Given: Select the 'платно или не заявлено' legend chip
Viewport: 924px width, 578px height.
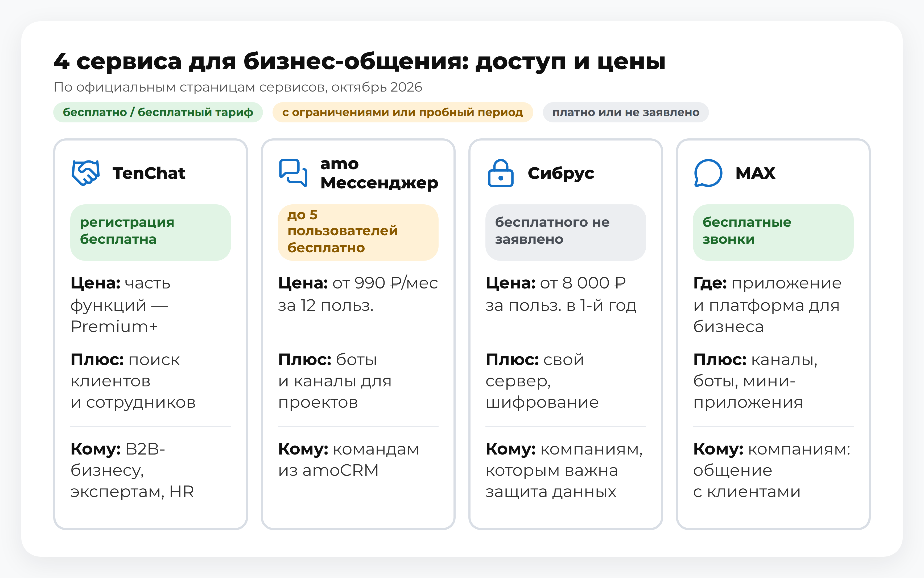Looking at the screenshot, I should [x=626, y=112].
